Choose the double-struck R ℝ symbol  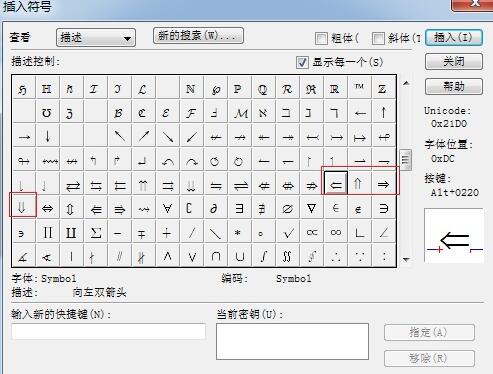point(336,88)
